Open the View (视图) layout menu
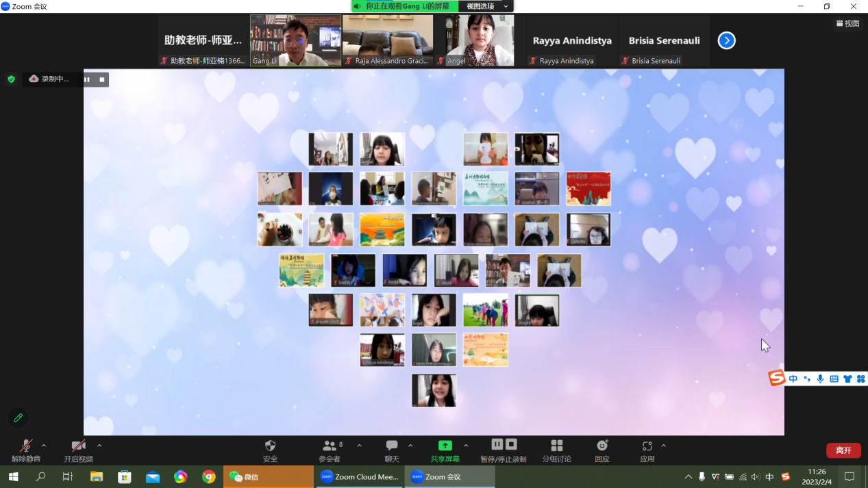 tap(847, 23)
